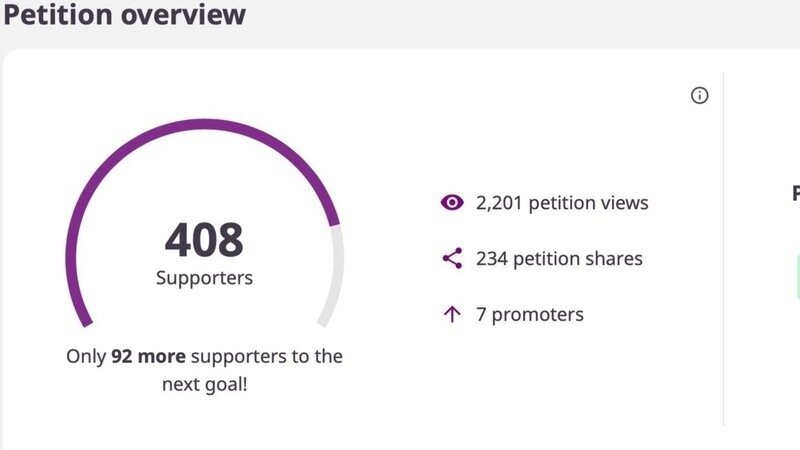The height and width of the screenshot is (450, 800).
Task: Click the "Supporters" label under the count
Action: [204, 278]
